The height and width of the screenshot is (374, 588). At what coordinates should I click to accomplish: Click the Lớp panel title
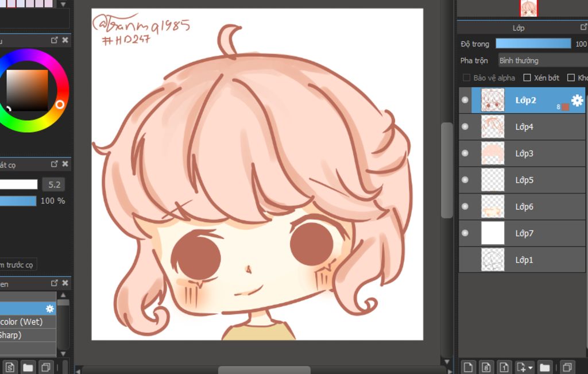[519, 28]
